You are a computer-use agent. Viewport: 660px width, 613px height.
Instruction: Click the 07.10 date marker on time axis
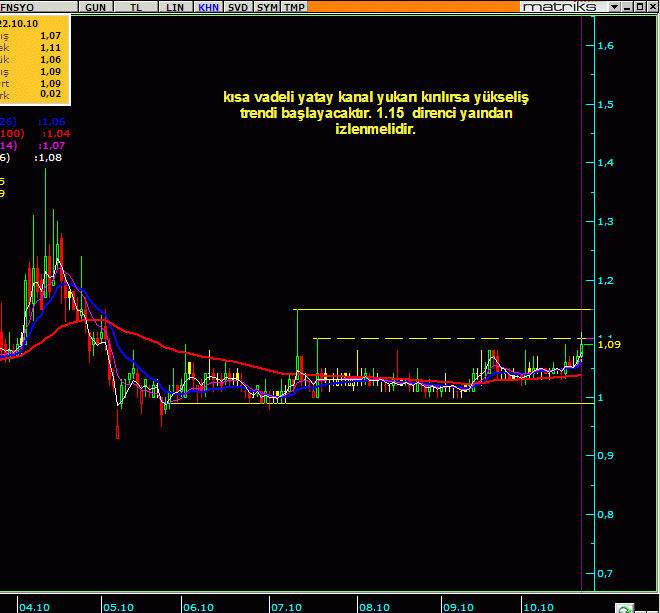click(286, 606)
